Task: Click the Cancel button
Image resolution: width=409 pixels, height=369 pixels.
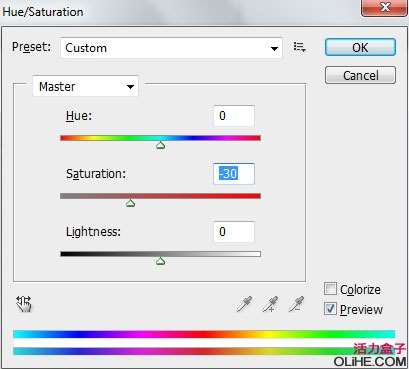Action: click(360, 75)
